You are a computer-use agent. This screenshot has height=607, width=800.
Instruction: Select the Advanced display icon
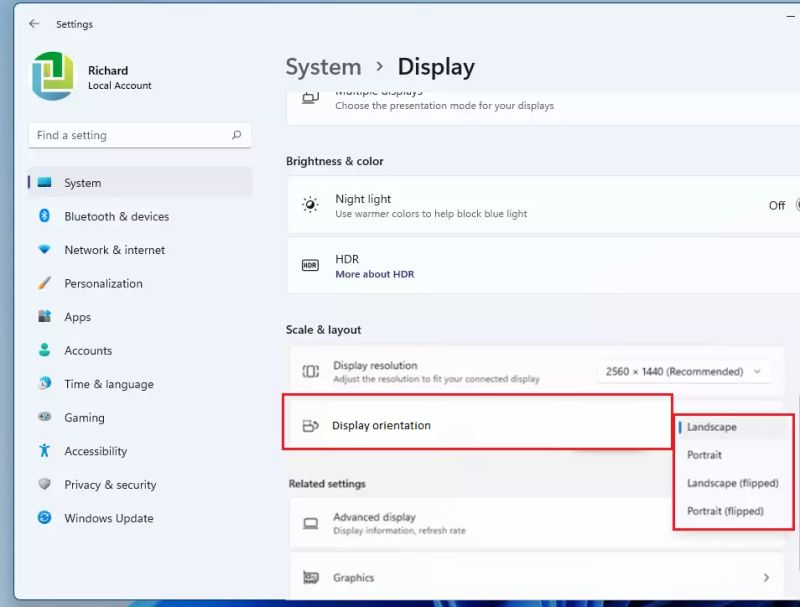311,522
